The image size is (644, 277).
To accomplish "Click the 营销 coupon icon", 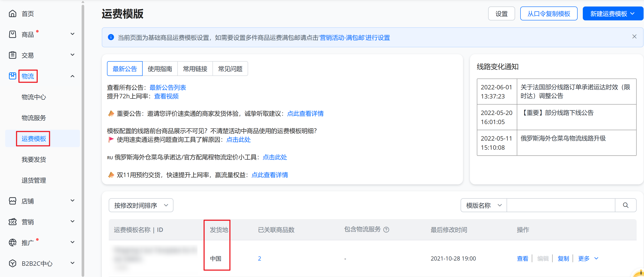I will [12, 221].
